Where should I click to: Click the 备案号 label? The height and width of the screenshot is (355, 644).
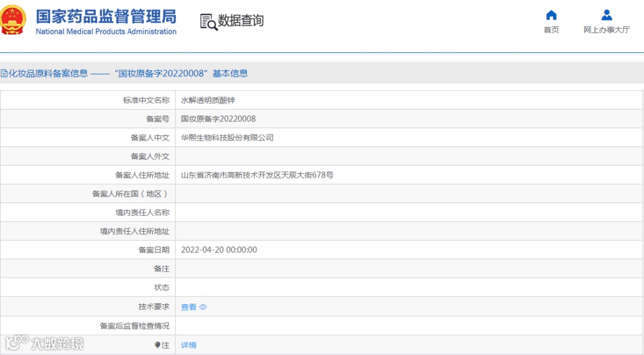click(157, 119)
